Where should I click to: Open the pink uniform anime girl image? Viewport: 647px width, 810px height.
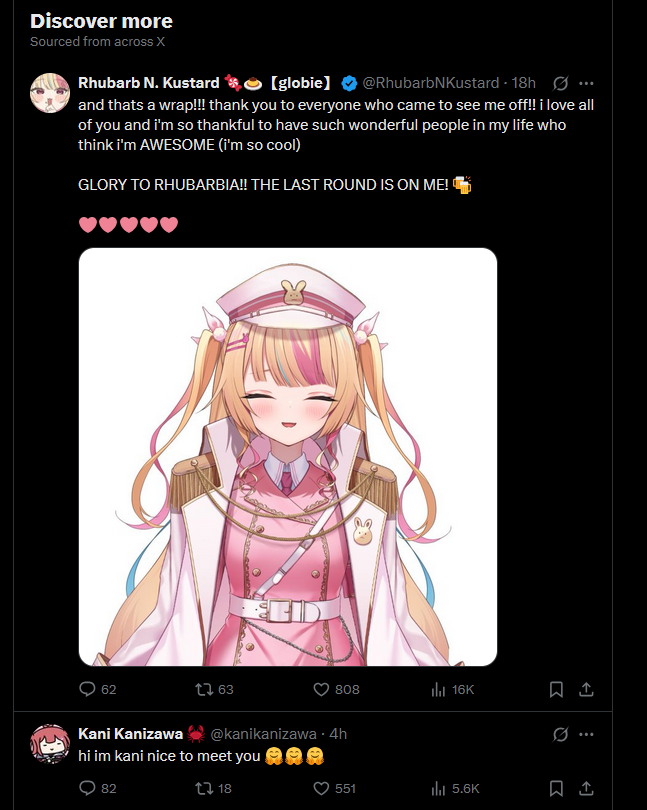(x=288, y=457)
